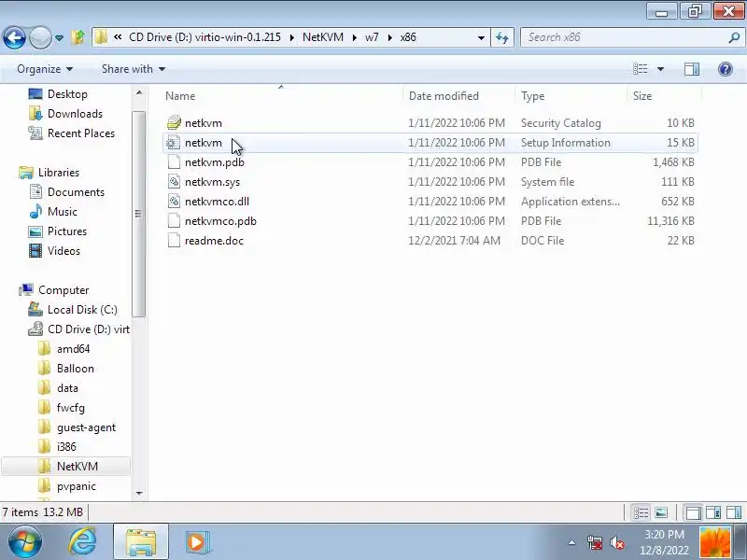Open the pvpanic folder in tree

tap(77, 486)
